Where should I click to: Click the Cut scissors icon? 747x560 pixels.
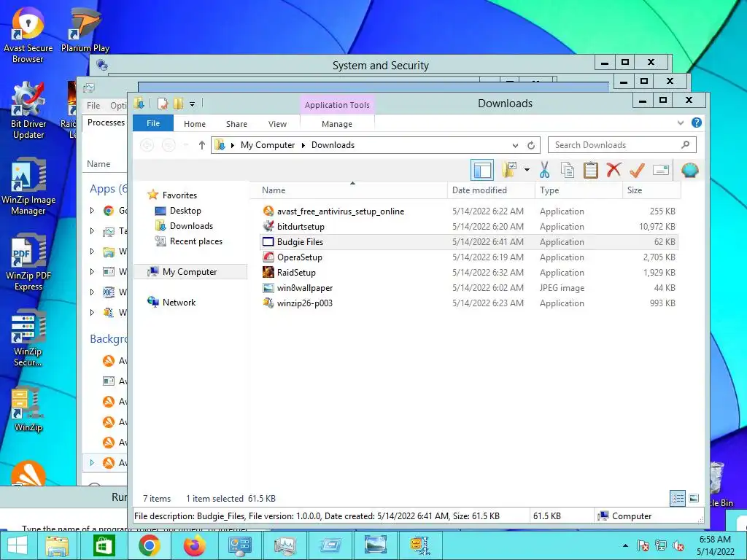(x=544, y=170)
